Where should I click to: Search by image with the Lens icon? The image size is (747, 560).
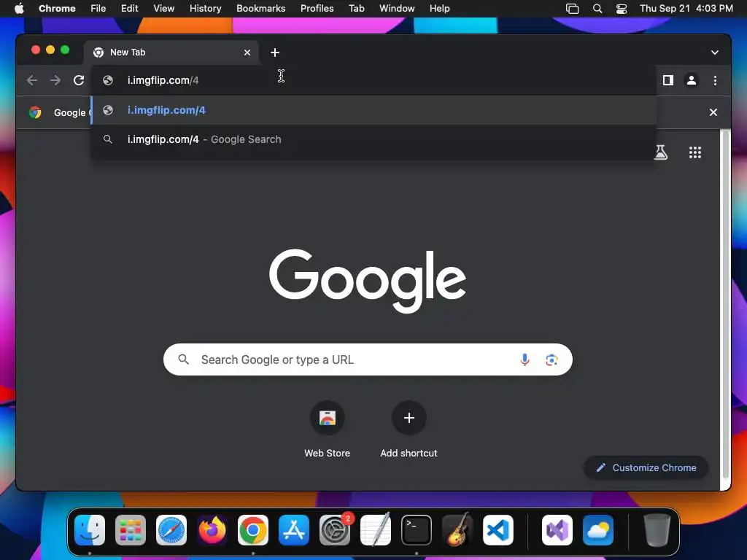pyautogui.click(x=551, y=359)
